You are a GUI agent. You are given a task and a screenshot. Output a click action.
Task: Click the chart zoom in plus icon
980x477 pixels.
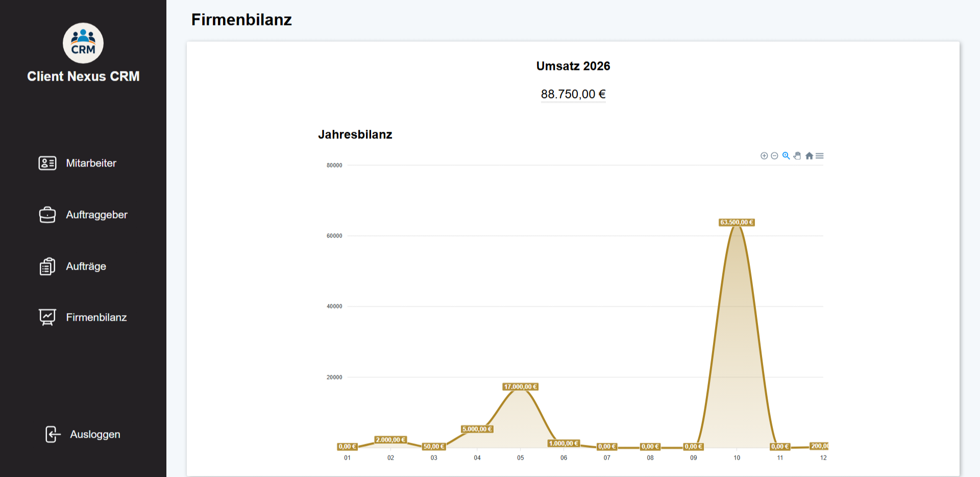tap(764, 156)
